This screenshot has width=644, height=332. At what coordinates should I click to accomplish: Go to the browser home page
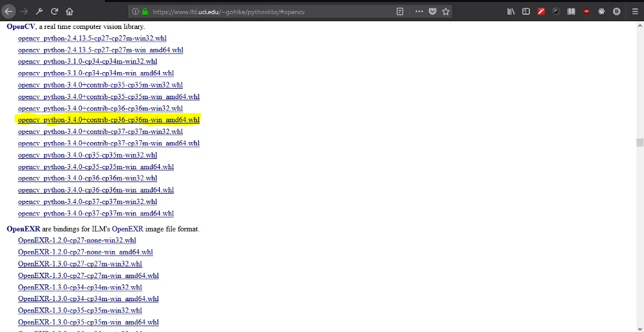(70, 12)
